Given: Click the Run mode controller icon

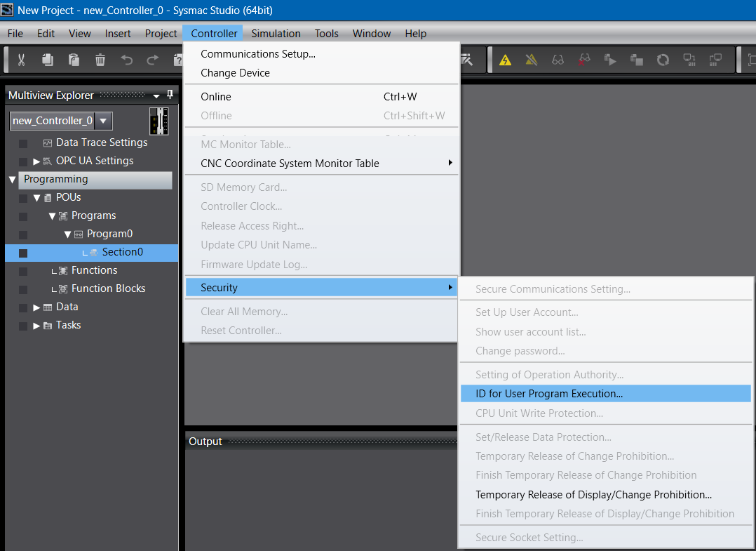Looking at the screenshot, I should [689, 60].
